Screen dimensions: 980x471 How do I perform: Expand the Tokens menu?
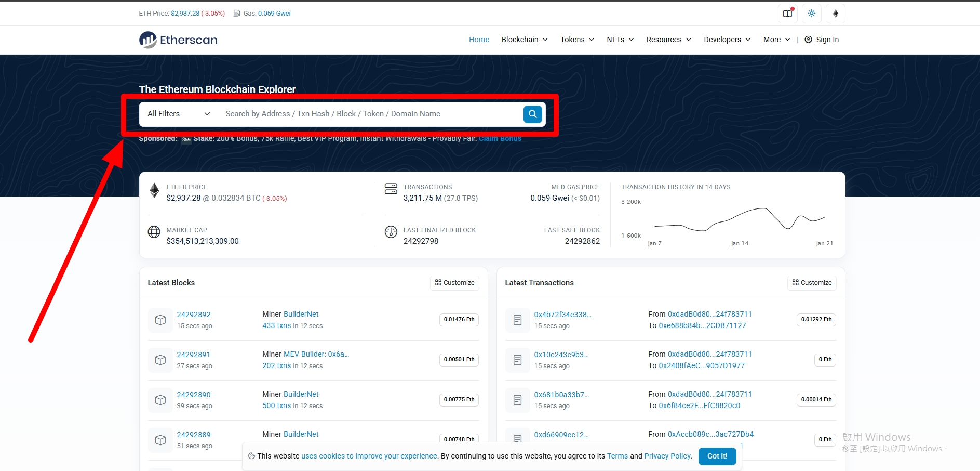577,40
